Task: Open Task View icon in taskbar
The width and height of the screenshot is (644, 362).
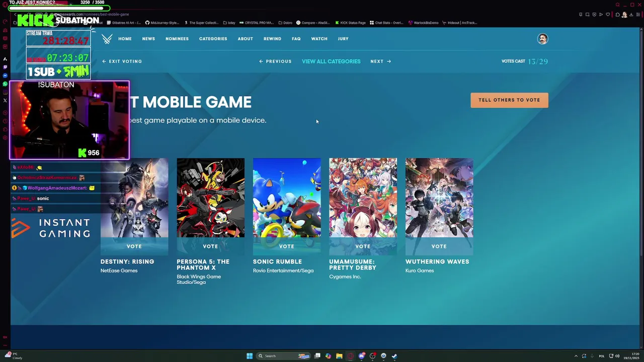Action: coord(317,356)
